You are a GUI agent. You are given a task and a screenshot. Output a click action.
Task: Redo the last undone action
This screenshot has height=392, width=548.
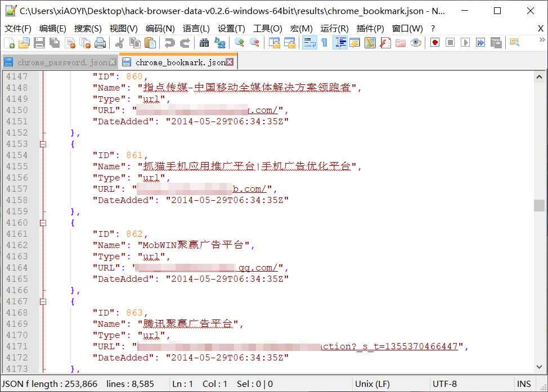point(185,43)
